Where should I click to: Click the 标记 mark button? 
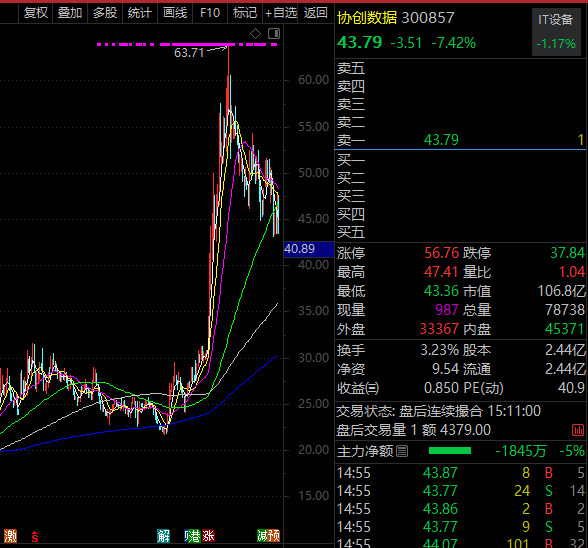coord(244,13)
